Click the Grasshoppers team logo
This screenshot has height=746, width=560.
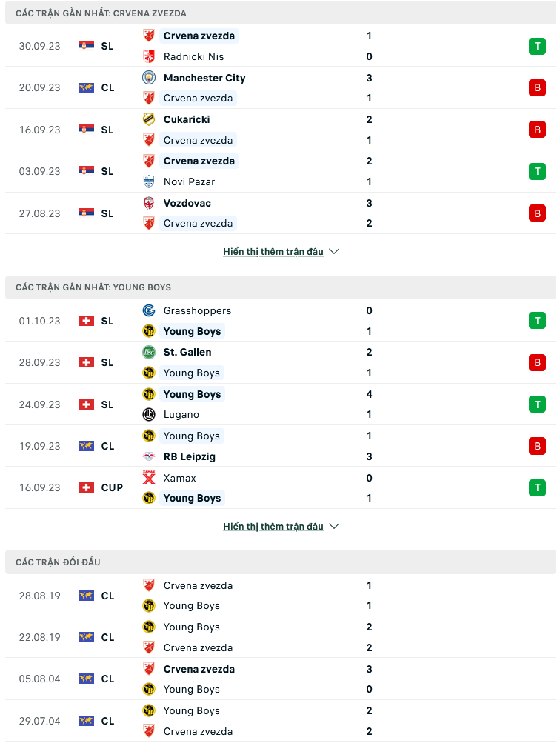click(x=149, y=310)
